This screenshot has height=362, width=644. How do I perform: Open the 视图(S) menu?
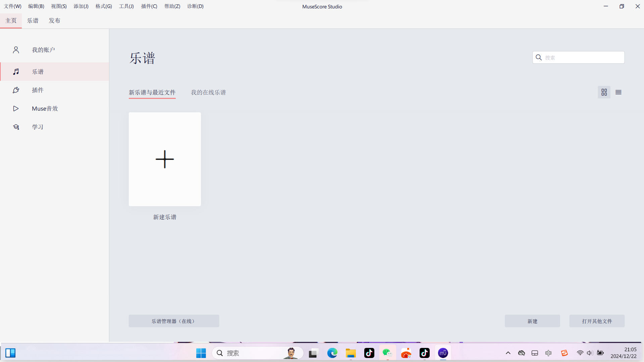click(x=59, y=6)
